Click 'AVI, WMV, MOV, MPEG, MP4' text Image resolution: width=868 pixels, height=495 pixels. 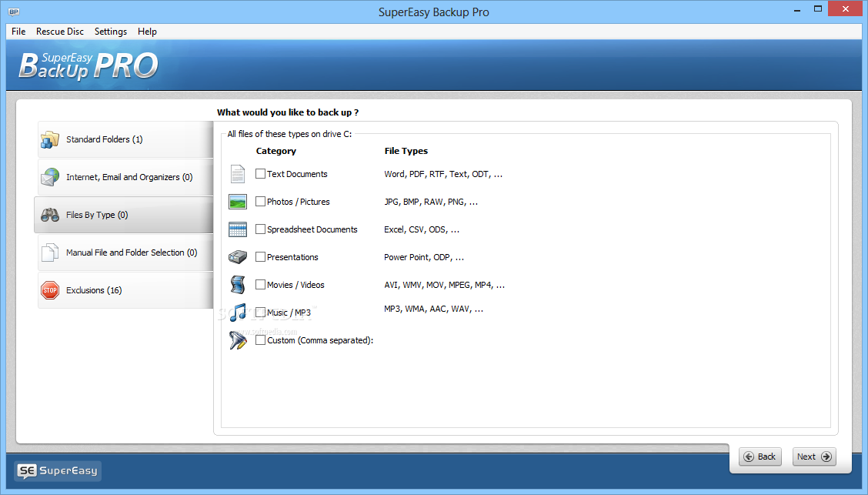click(445, 285)
